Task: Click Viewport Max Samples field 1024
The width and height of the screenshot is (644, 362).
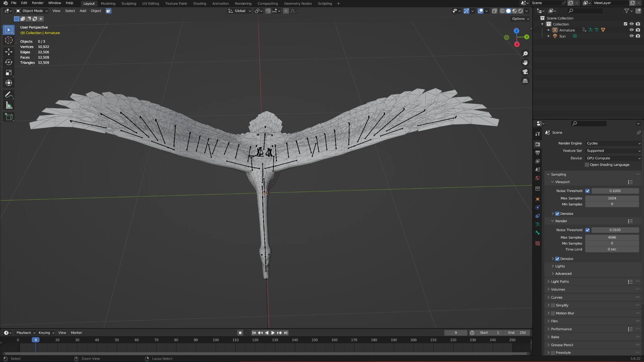Action: tap(612, 198)
